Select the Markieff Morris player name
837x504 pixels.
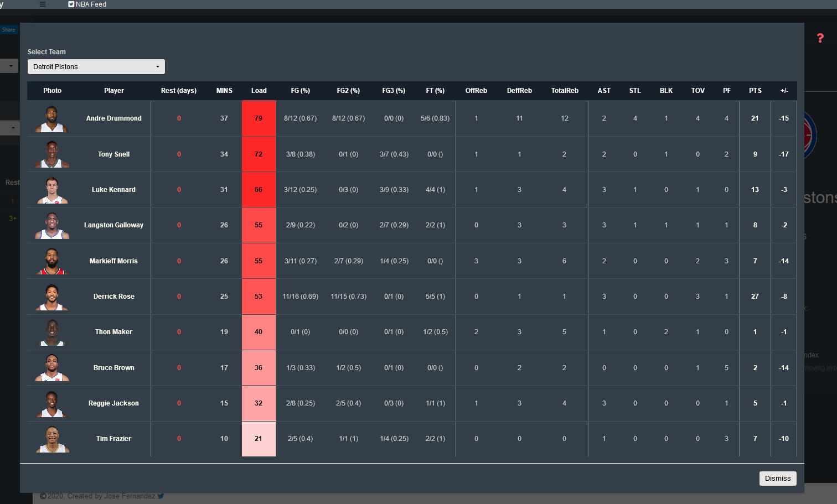(114, 261)
